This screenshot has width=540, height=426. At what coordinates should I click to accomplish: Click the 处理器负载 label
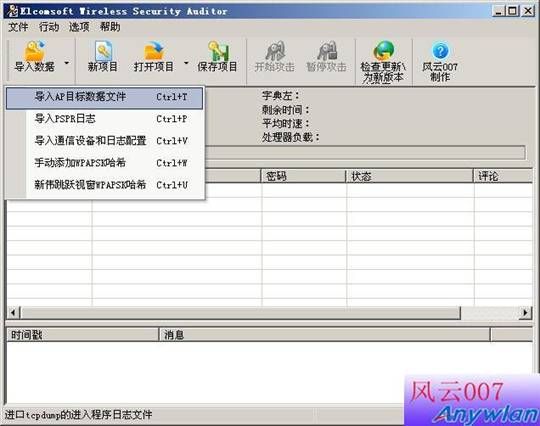coord(291,137)
